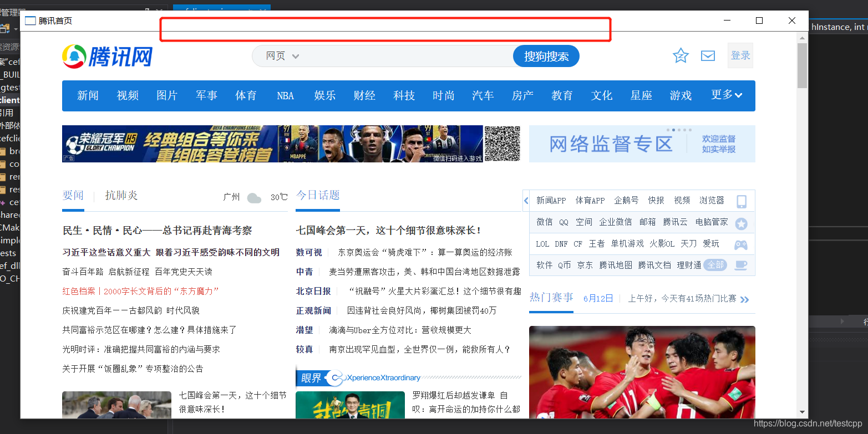Open the 游戏 navigation tab

(681, 95)
